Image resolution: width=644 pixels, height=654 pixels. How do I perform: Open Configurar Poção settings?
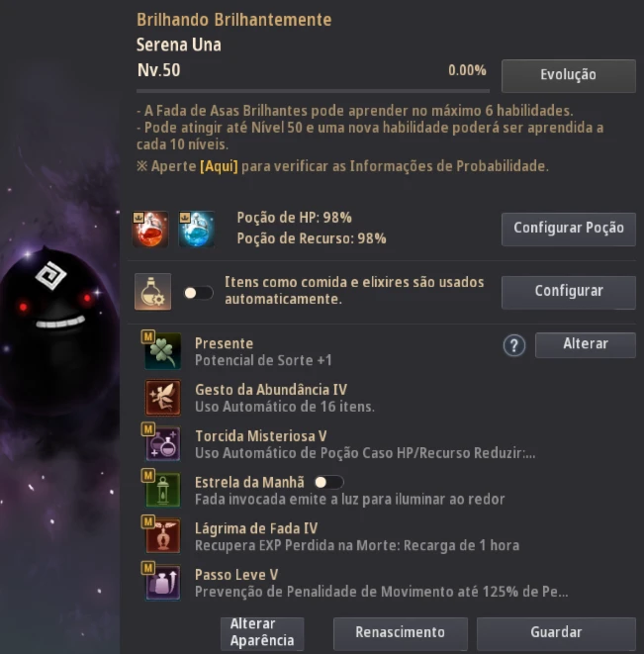pos(569,229)
